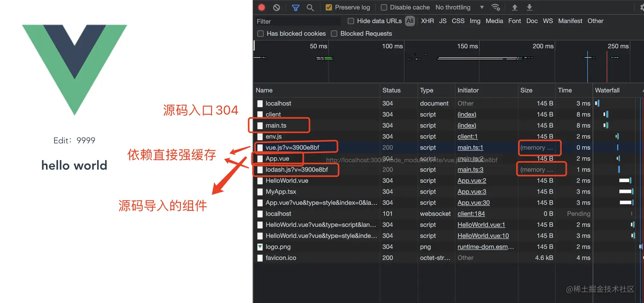
Task: Sort by Size column header
Action: pos(536,90)
